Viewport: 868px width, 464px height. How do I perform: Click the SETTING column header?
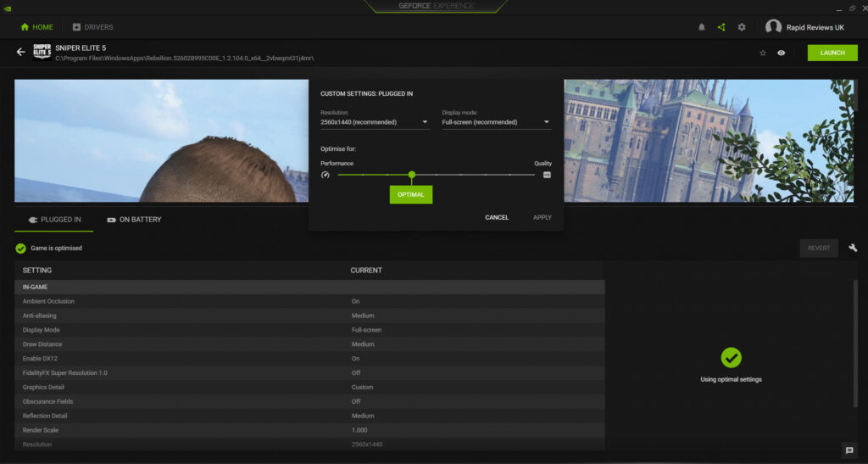click(x=37, y=271)
